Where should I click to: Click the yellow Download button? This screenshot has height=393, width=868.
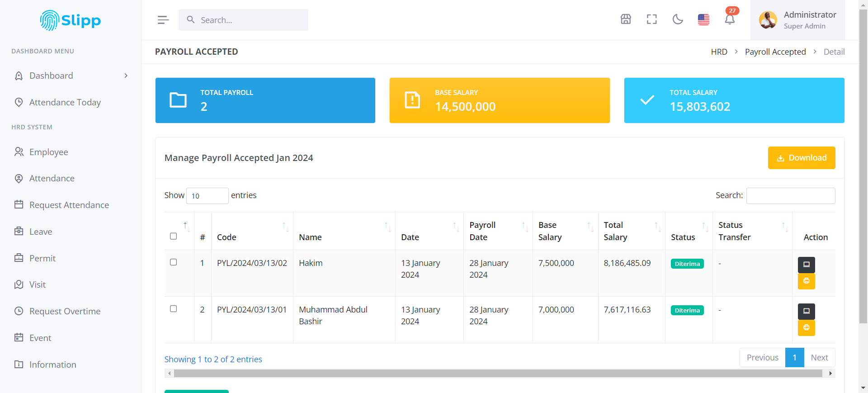click(801, 158)
